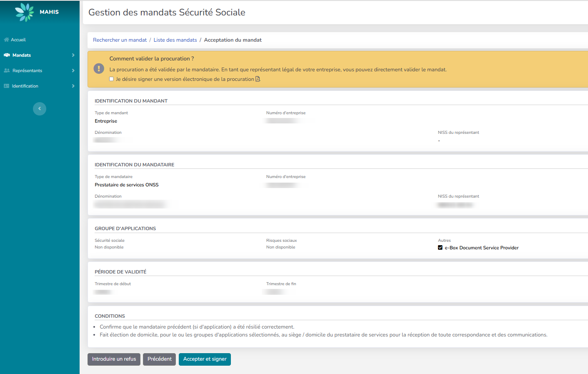Open the procuration PDF document icon

[x=258, y=79]
